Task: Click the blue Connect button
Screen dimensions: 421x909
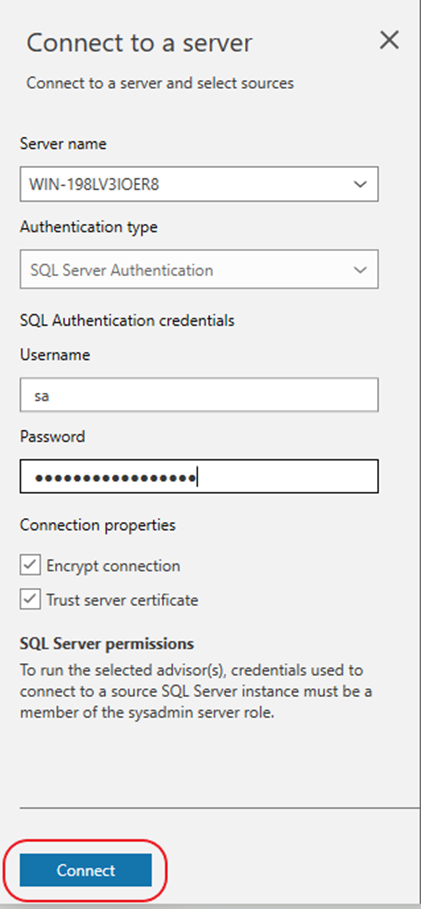Action: pos(86,870)
